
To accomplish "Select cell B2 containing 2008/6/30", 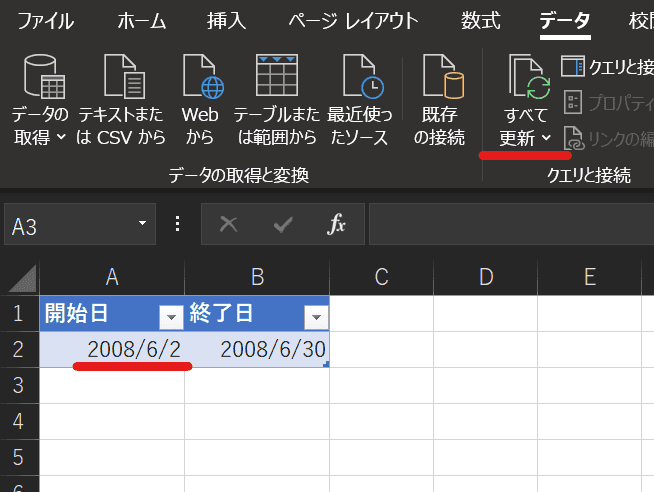I will [x=257, y=349].
